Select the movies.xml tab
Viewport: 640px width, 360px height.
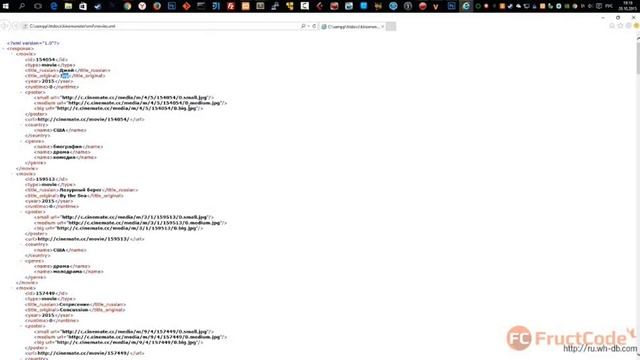[352, 27]
